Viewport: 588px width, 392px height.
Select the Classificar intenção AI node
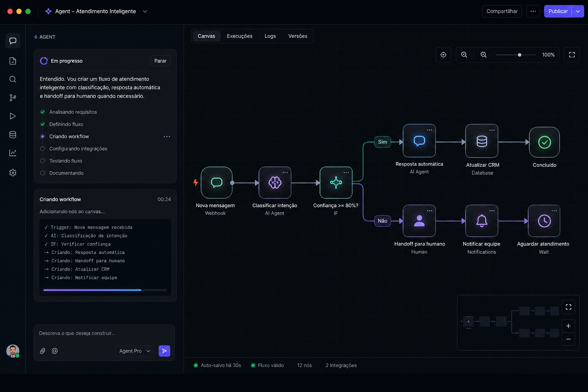point(275,183)
